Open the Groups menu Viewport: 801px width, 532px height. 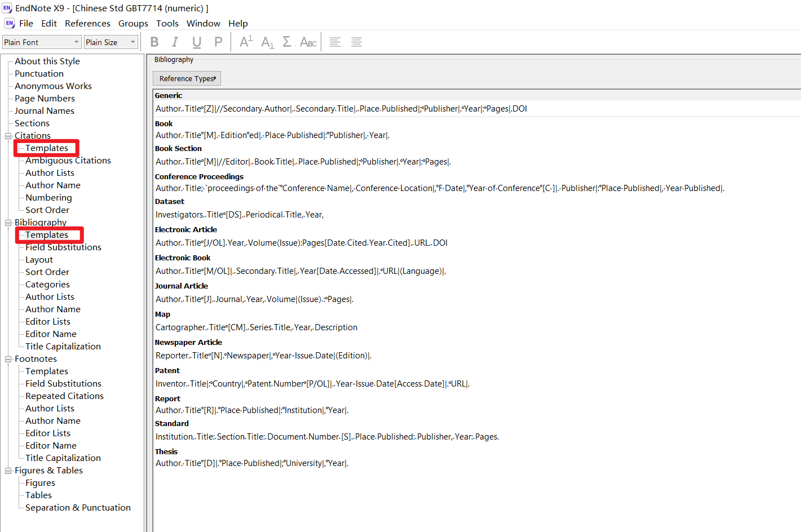point(133,23)
